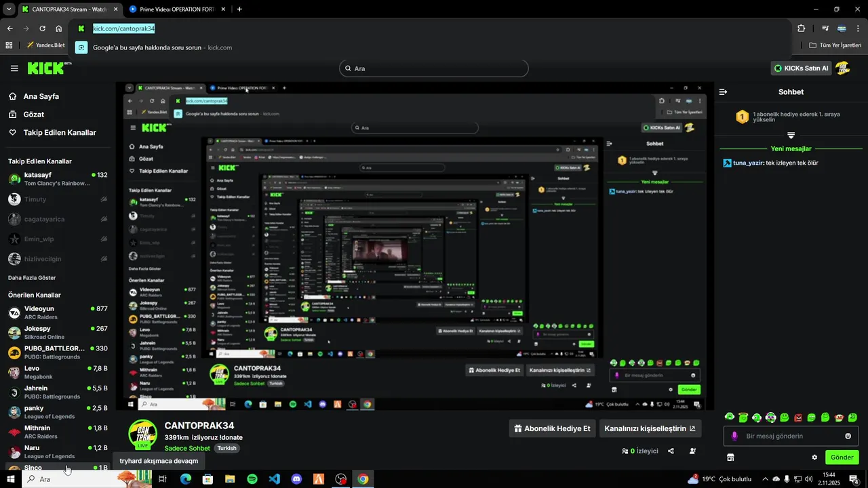868x488 pixels.
Task: Click the microphone icon in the chat box
Action: point(734,436)
